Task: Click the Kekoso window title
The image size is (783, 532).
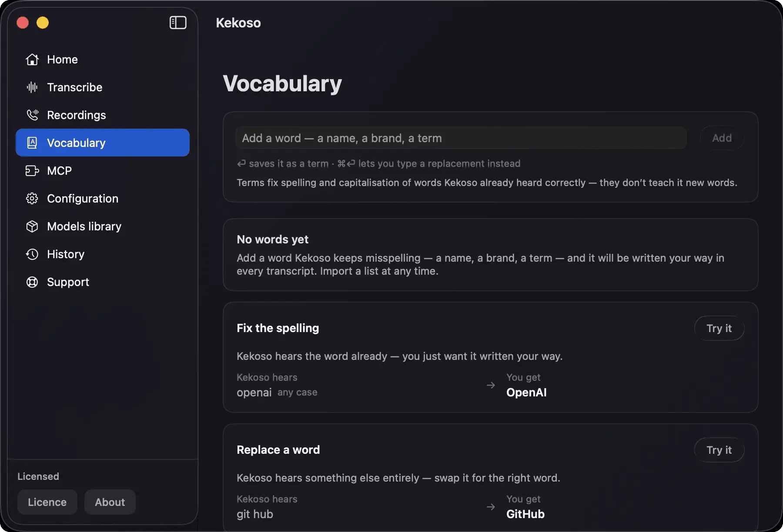Action: (238, 23)
